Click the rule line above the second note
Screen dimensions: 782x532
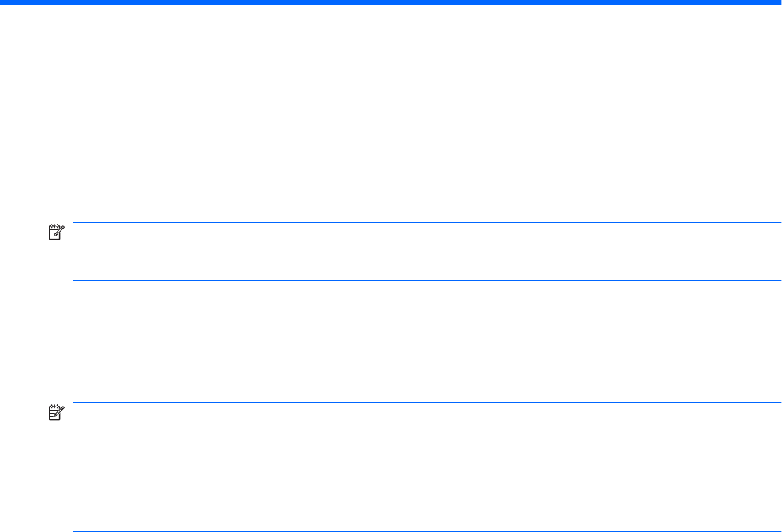pyautogui.click(x=426, y=404)
